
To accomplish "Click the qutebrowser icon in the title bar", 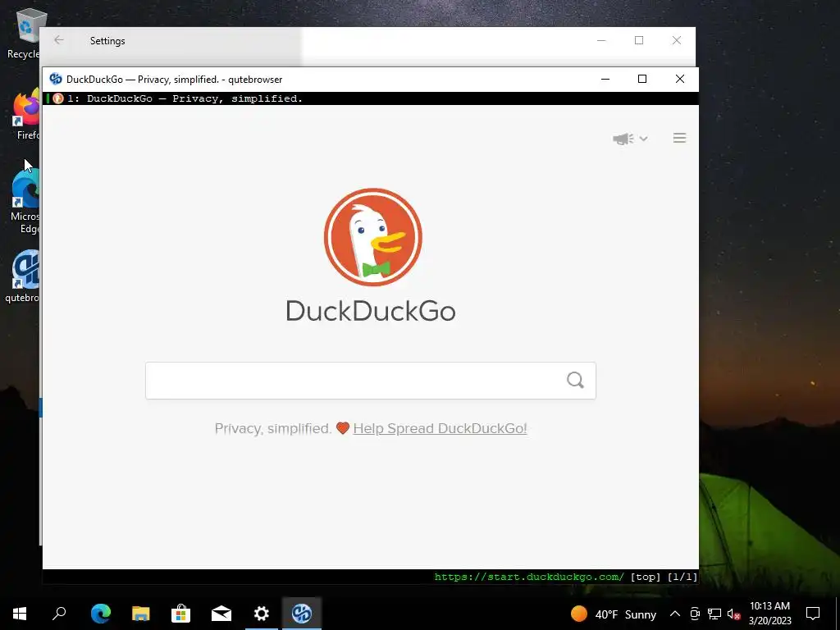I will click(x=56, y=80).
